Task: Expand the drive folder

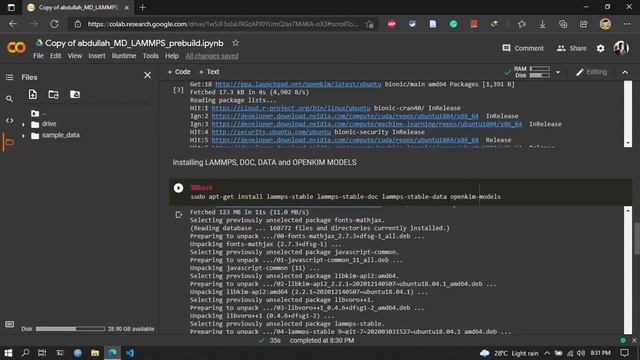Action: click(23, 124)
